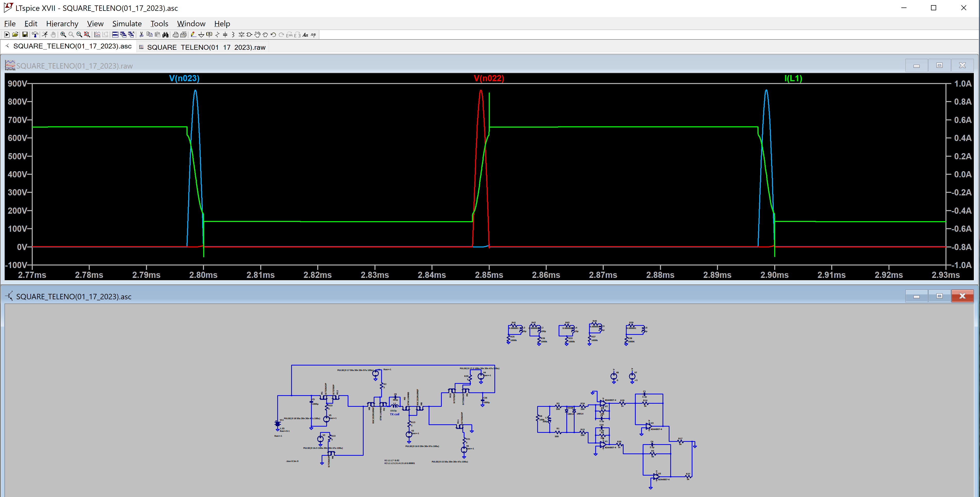Screen dimensions: 980x497
Task: Click the SPICE directive .op icon
Action: (x=313, y=35)
